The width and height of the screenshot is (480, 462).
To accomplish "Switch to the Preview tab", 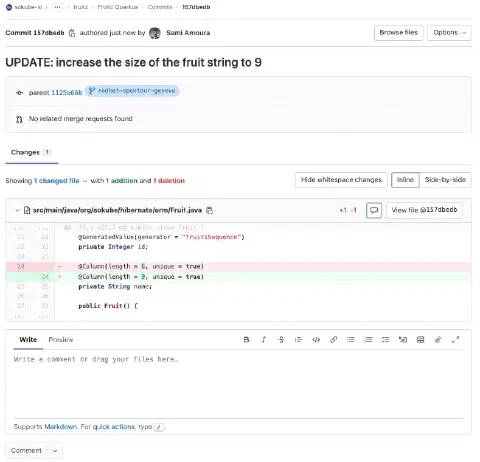I will pyautogui.click(x=61, y=340).
